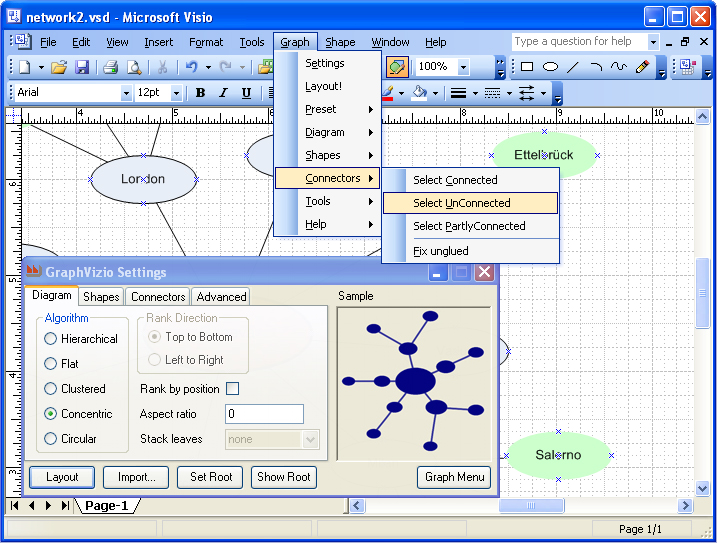The height and width of the screenshot is (543, 717).
Task: Click the Layout button
Action: pyautogui.click(x=62, y=477)
